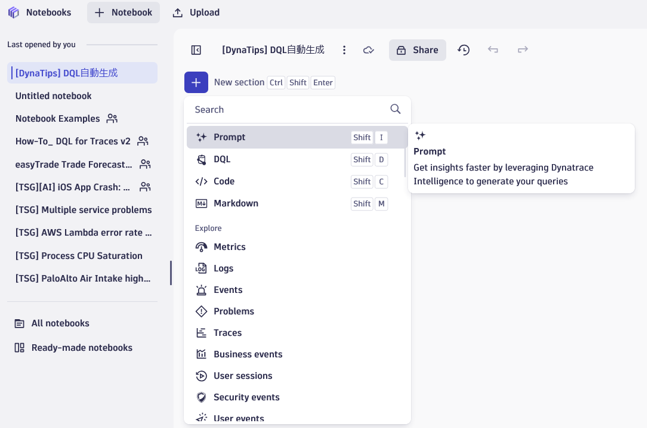The image size is (647, 428).
Task: Toggle the sidebar panel icon
Action: pyautogui.click(x=196, y=50)
